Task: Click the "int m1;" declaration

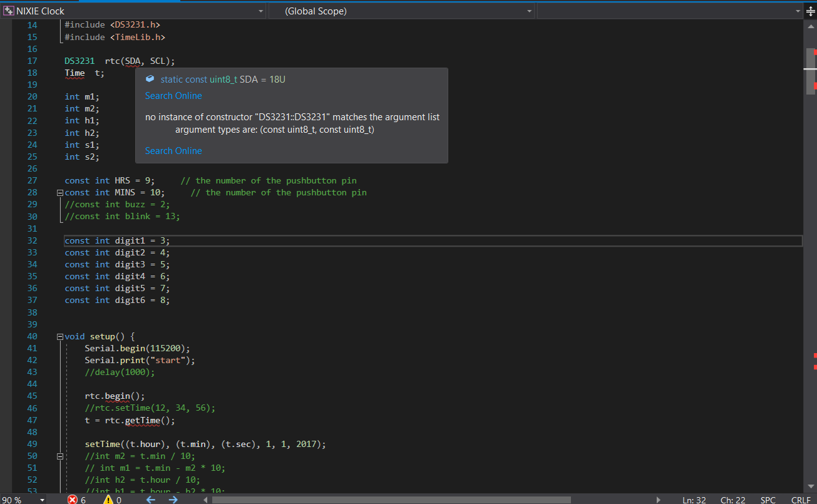Action: click(82, 96)
